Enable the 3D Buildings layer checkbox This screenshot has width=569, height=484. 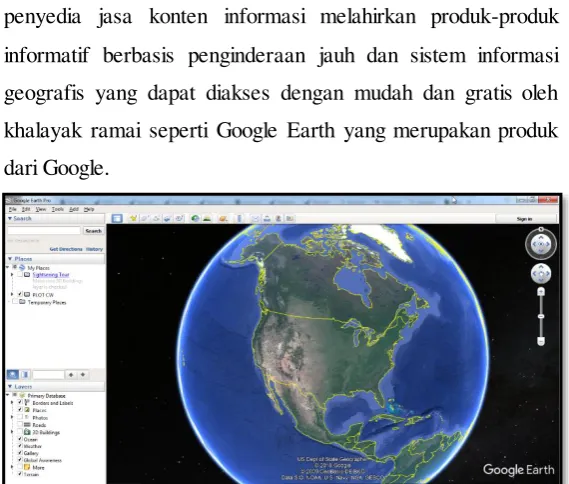point(20,432)
